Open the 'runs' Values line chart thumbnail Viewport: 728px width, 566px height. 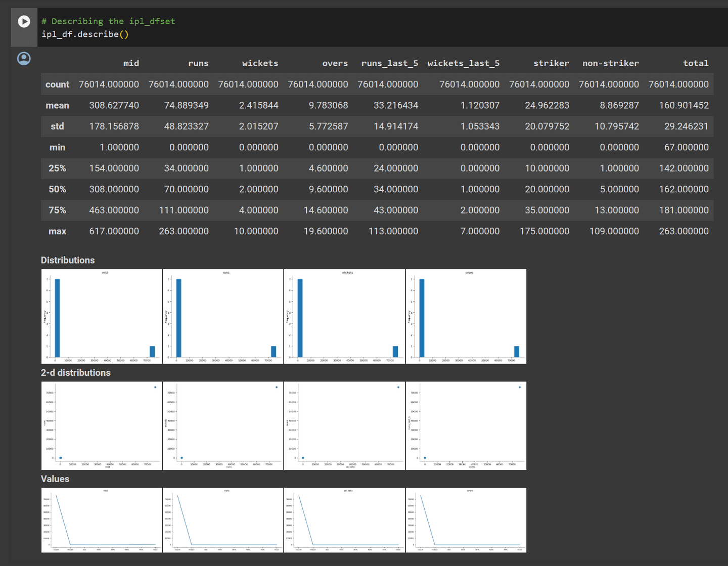223,520
